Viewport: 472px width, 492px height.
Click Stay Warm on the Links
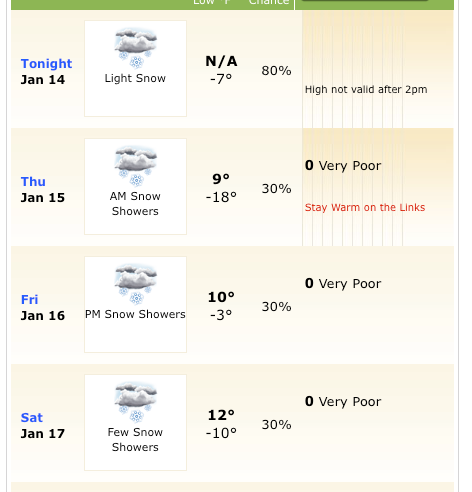coord(365,207)
